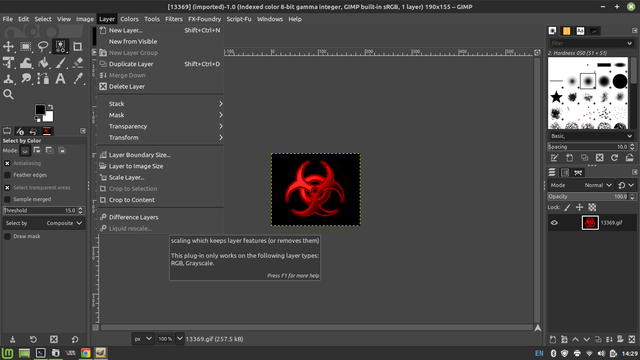Open the Select by Composite dropdown
Screen dimensions: 640x360
click(x=44, y=223)
